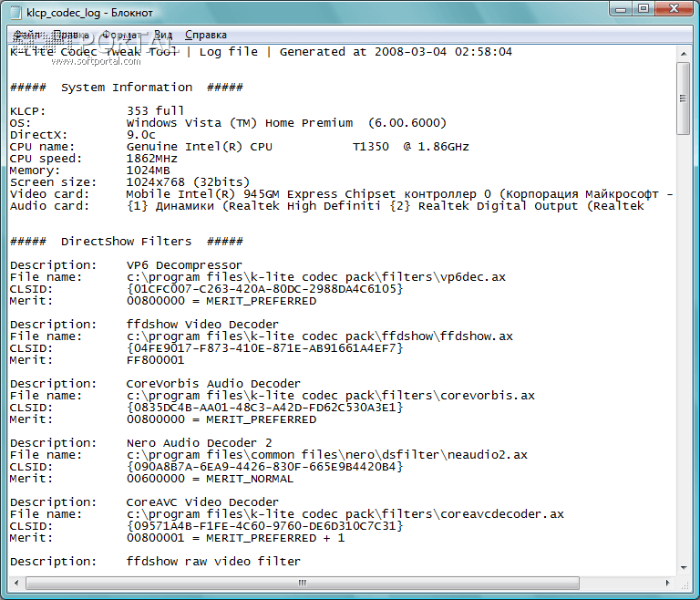Click 'Nero Audio Decoder 2' description
Screen dimensions: 700x600
[x=199, y=443]
